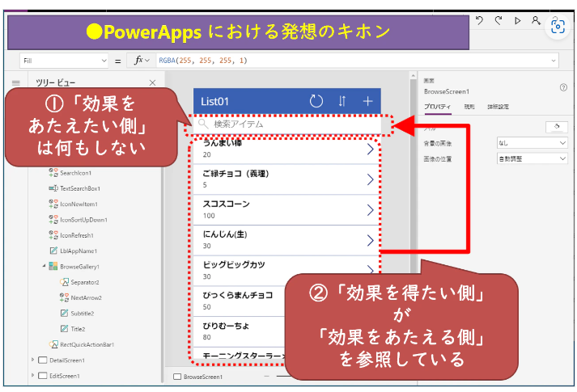Select Title2 in the tree view
Viewport: 577px width, 392px height.
(x=78, y=329)
